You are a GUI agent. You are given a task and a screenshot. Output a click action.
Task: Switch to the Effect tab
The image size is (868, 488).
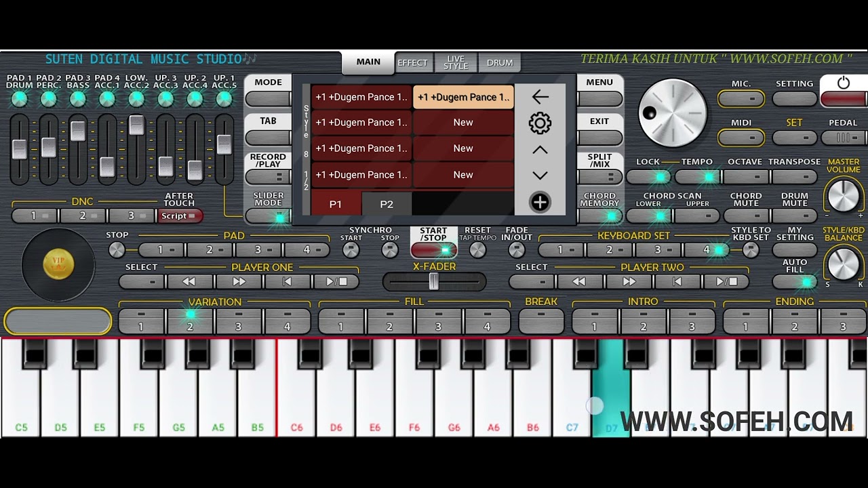pyautogui.click(x=412, y=62)
